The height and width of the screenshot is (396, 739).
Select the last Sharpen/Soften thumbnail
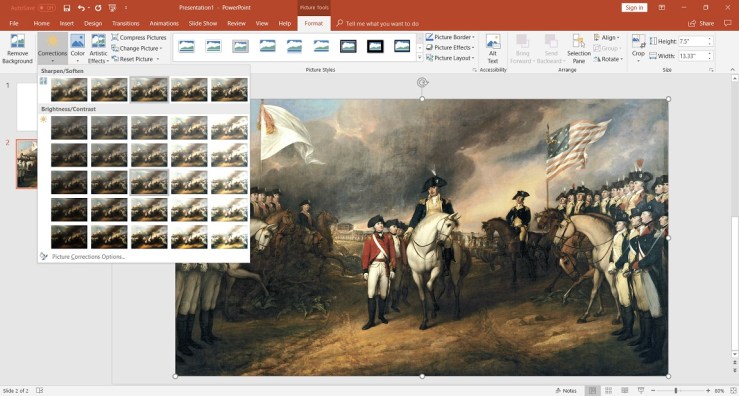click(230, 90)
